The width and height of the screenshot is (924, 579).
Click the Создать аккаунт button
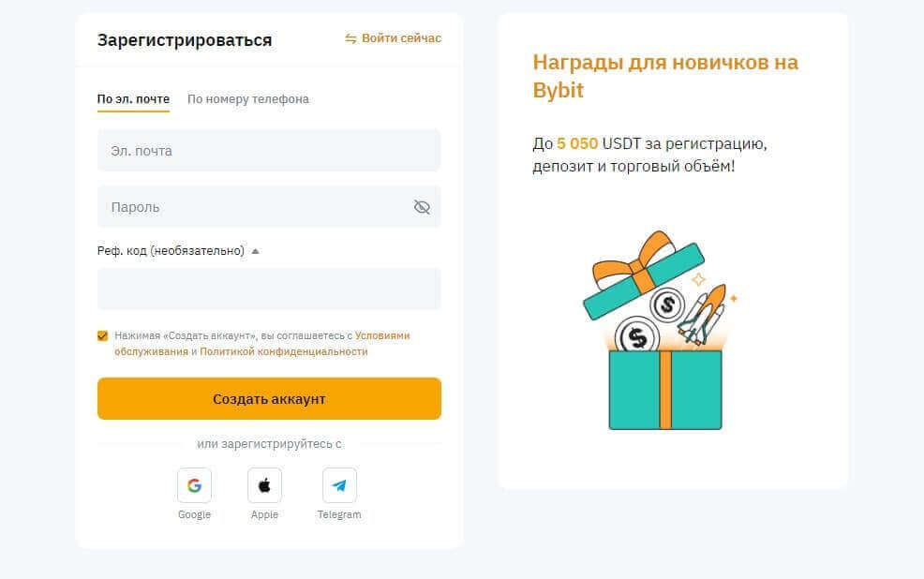point(269,399)
